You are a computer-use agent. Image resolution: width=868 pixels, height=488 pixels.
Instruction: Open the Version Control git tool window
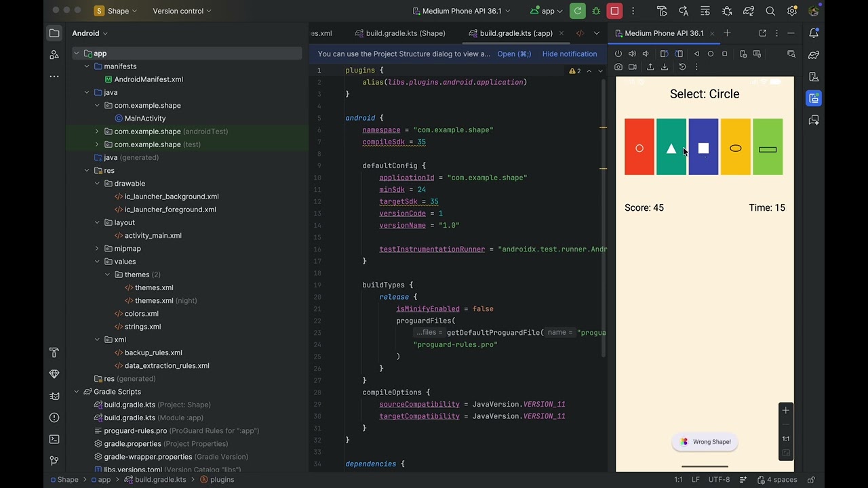click(54, 461)
